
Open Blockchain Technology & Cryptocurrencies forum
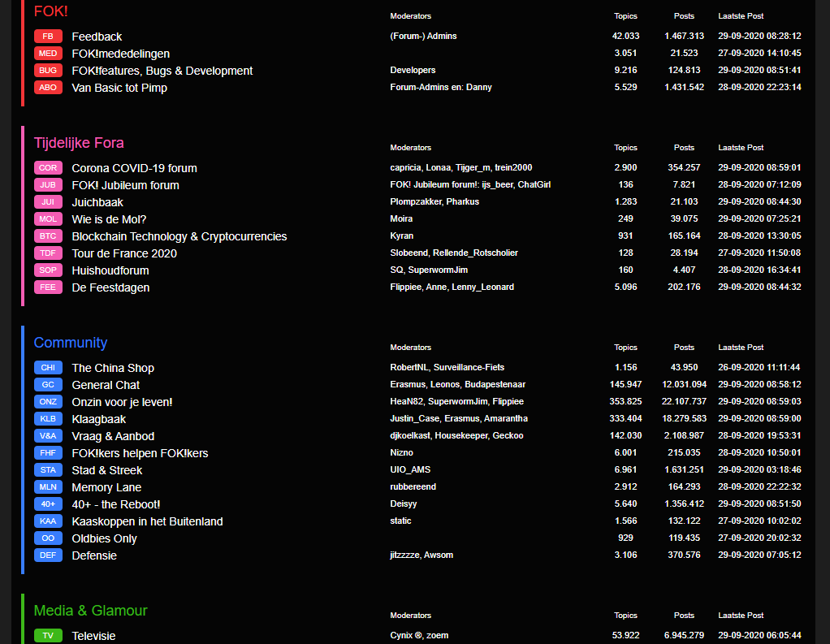point(179,236)
